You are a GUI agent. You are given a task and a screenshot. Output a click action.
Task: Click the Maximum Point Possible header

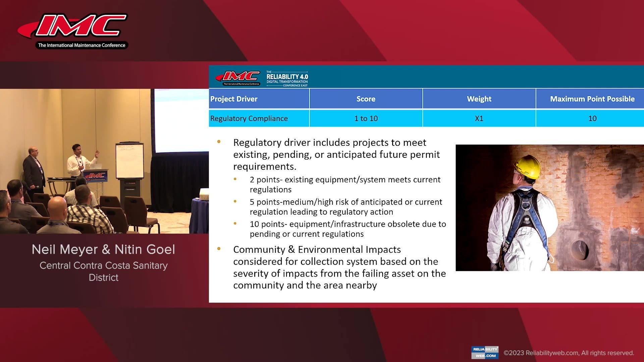(592, 99)
